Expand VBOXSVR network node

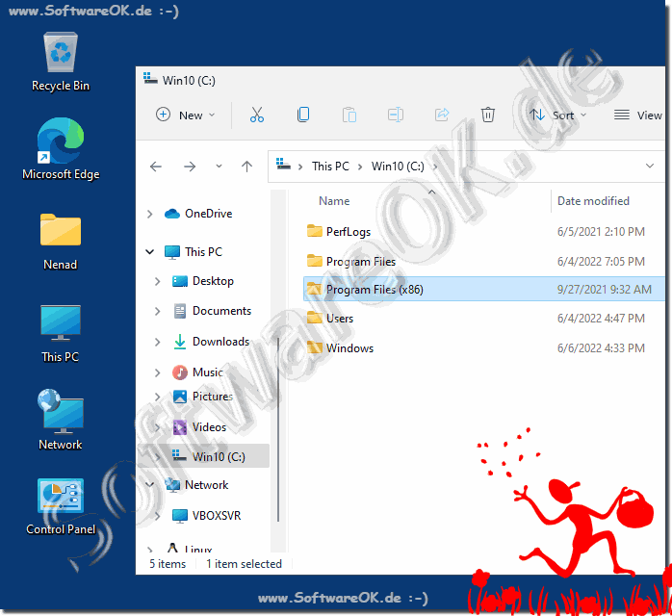pos(157,516)
